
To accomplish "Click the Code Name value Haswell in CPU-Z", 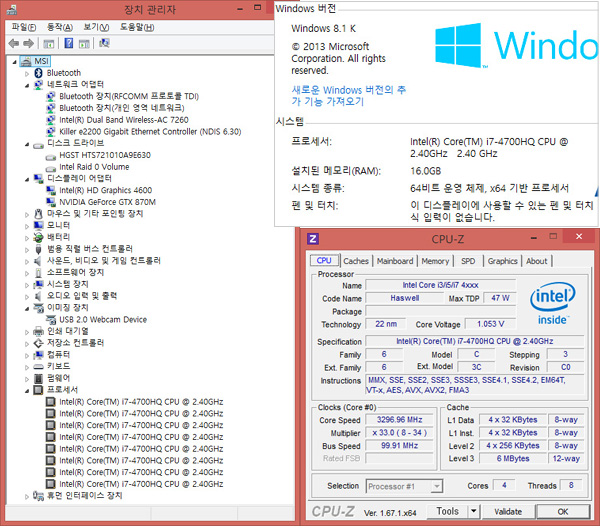I will coord(404,298).
